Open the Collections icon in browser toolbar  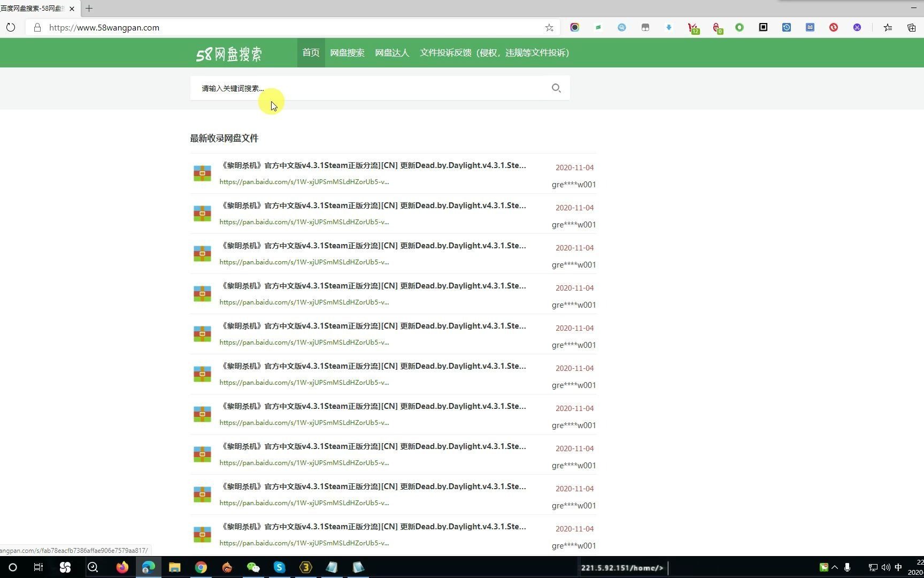point(911,27)
